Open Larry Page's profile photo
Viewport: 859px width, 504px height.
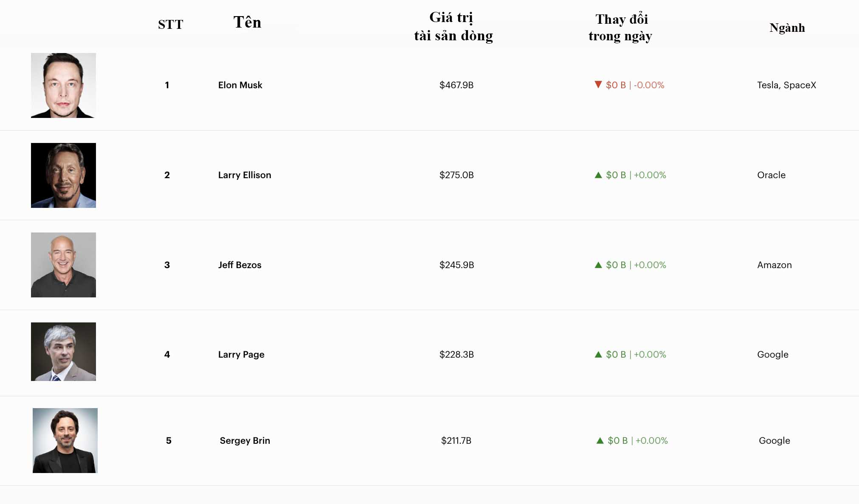point(63,352)
